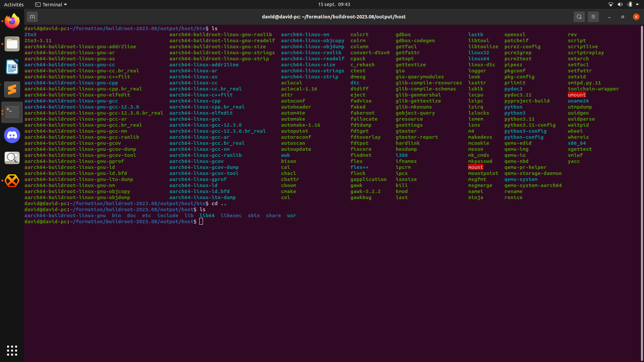Click 'aarch64-buildroot-linux-gnu' directory in host listing
Viewport: 644px width, 362px height.
(65, 216)
